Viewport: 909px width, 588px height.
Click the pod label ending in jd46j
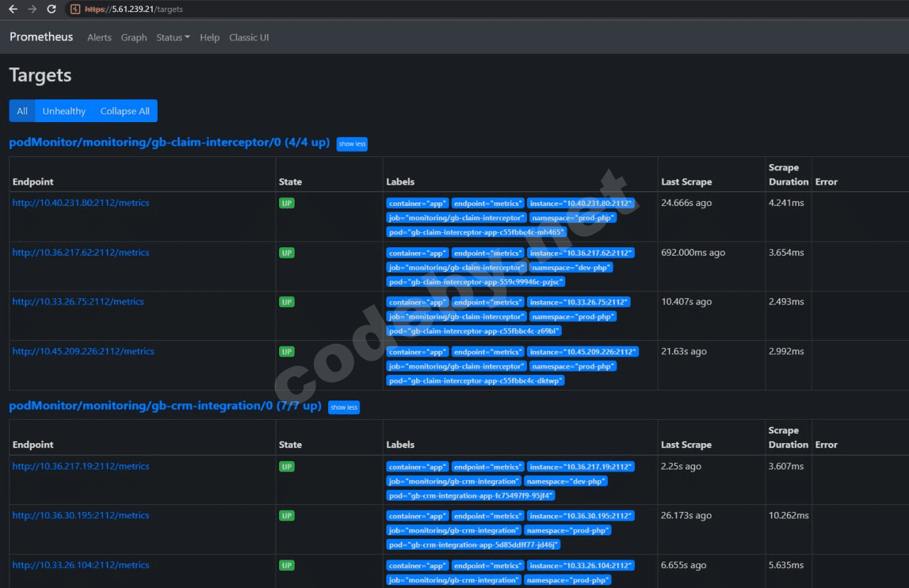tap(473, 545)
